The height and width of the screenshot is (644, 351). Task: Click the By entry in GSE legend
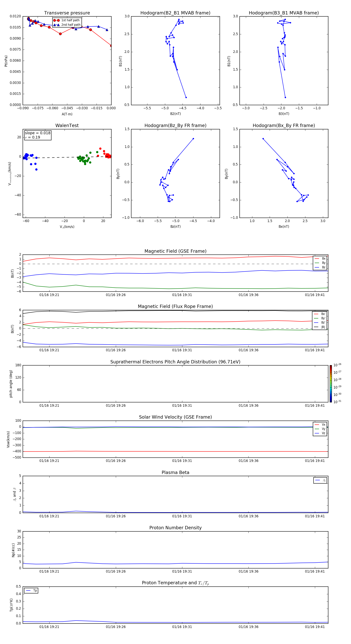coord(320,263)
